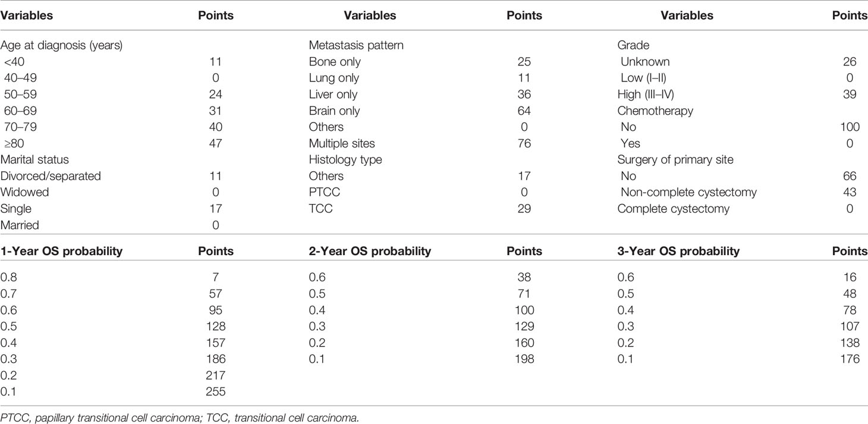The image size is (868, 424).
Task: Select the 'Complete cystectomy' entry
Action: [665, 209]
